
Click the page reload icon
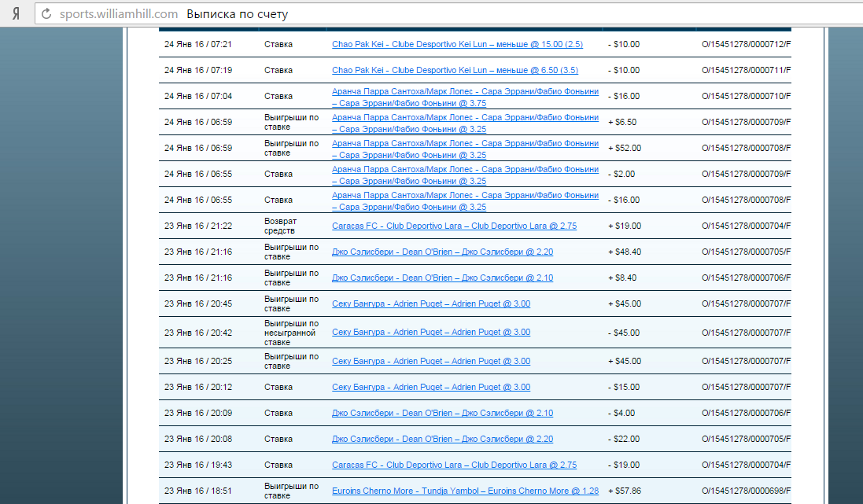(x=46, y=14)
